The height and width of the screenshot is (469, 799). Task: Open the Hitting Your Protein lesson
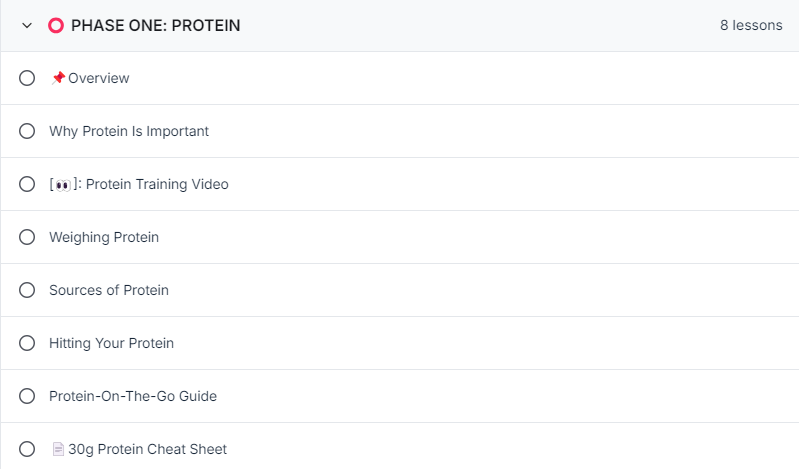tap(111, 343)
